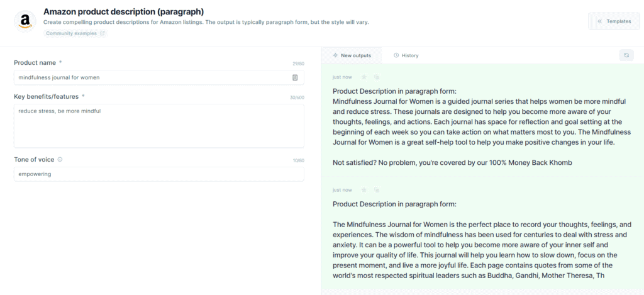Copy the first output using its copy icon

click(376, 77)
